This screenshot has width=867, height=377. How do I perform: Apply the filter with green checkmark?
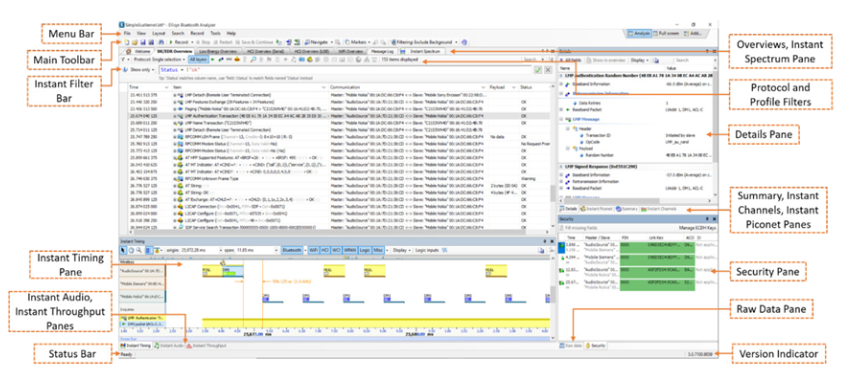click(x=537, y=70)
